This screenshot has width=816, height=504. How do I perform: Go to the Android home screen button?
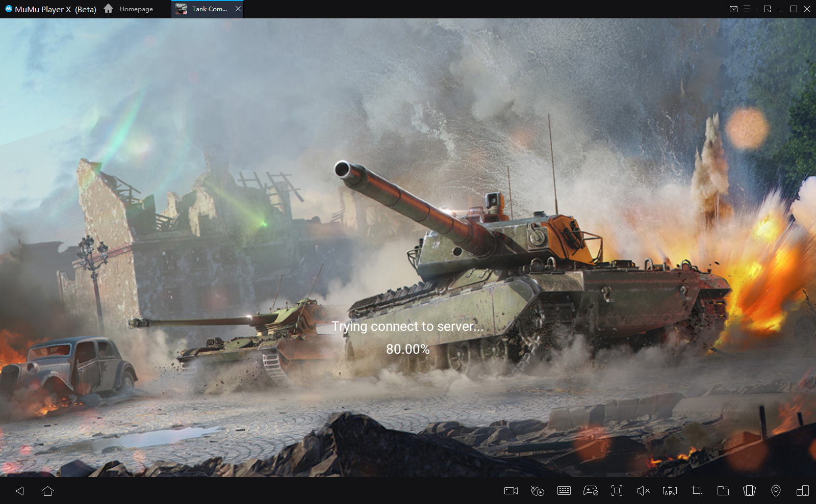click(x=47, y=491)
